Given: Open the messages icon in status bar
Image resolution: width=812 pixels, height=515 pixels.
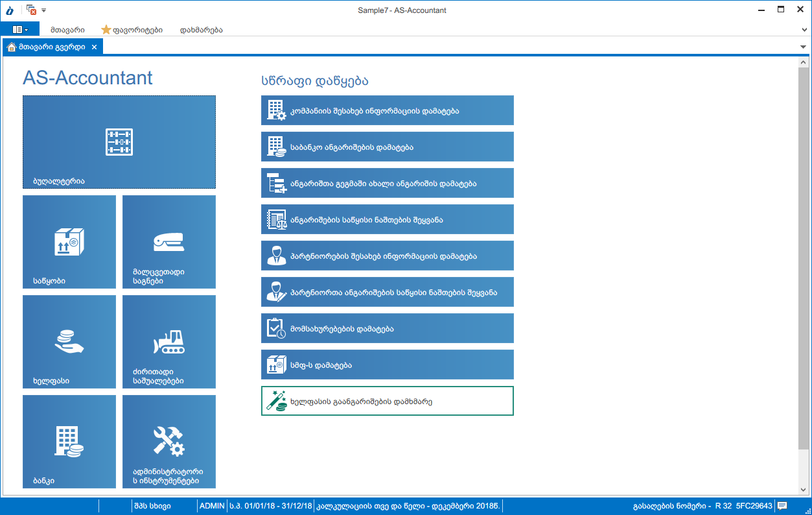Looking at the screenshot, I should point(782,506).
